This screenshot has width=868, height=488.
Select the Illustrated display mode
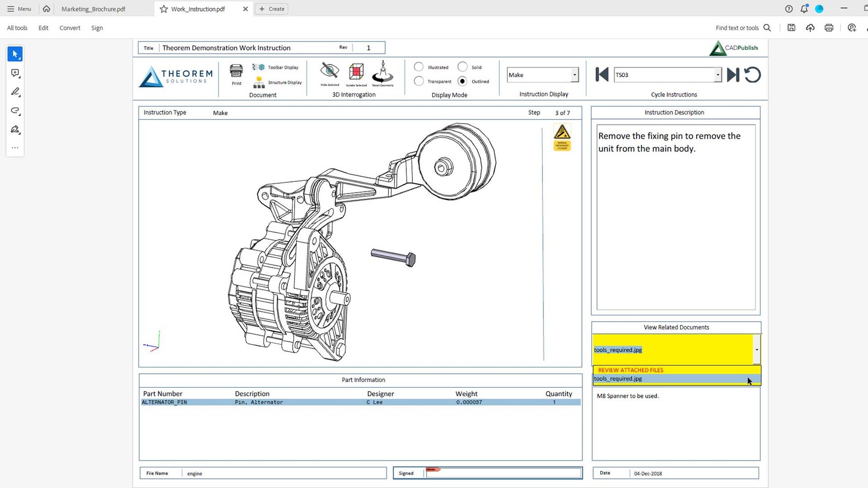419,67
